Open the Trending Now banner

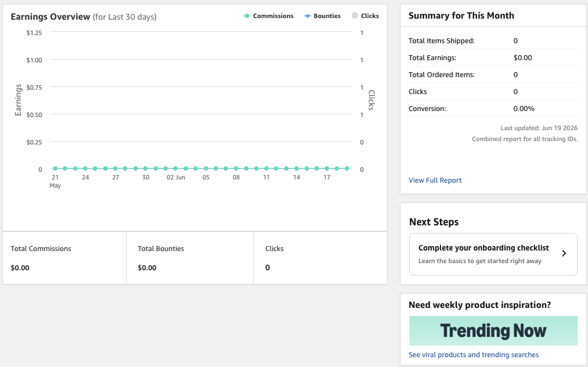[x=493, y=330]
